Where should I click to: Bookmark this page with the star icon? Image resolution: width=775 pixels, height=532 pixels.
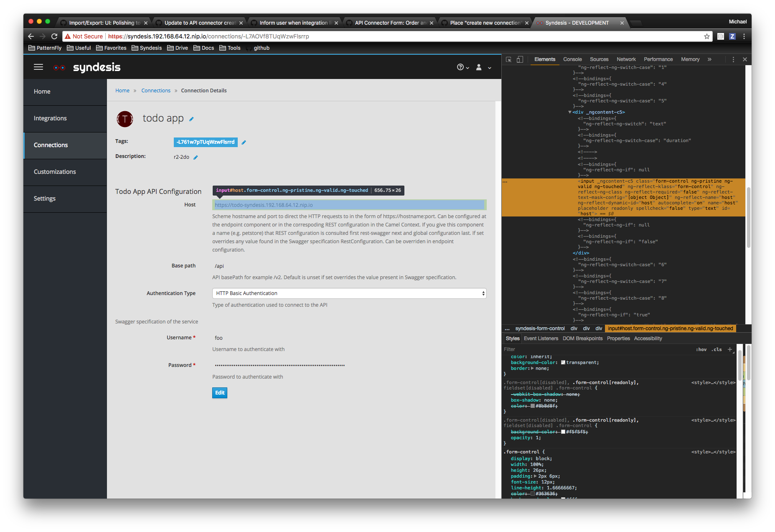pos(707,36)
